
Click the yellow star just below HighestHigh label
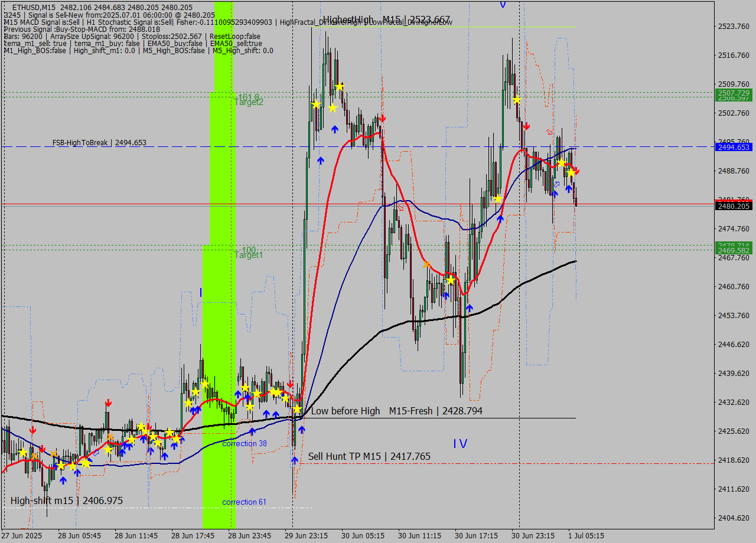340,87
